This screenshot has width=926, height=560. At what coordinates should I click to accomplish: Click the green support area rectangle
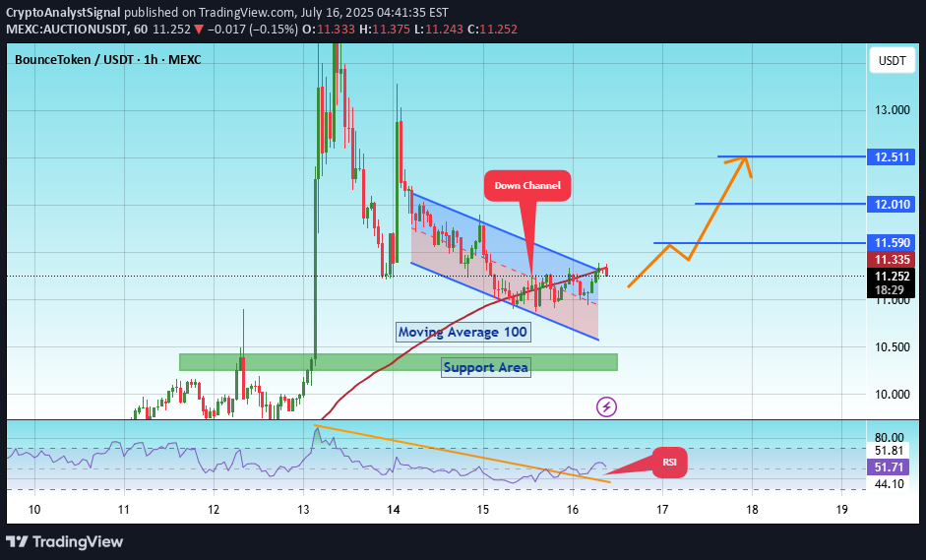pos(398,362)
